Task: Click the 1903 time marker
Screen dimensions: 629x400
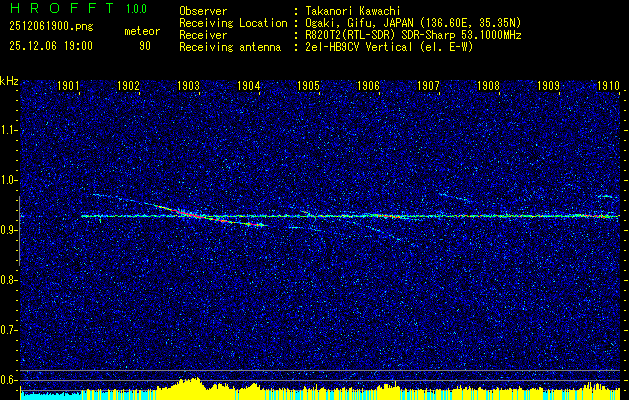Action: [x=188, y=85]
